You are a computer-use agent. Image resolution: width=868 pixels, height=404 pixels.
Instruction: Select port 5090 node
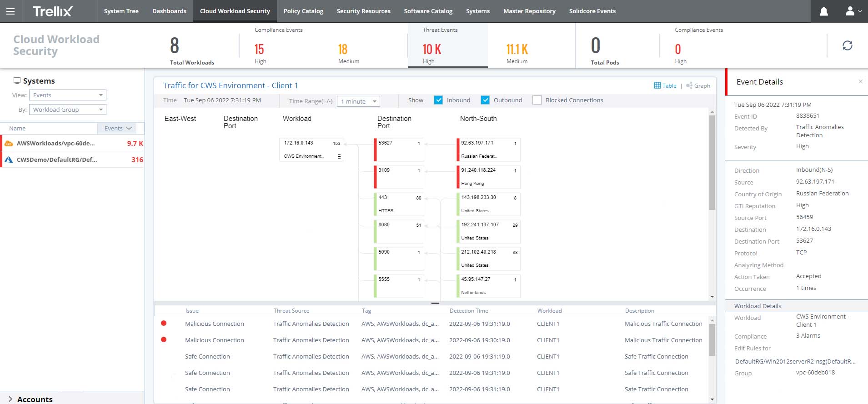coord(399,259)
